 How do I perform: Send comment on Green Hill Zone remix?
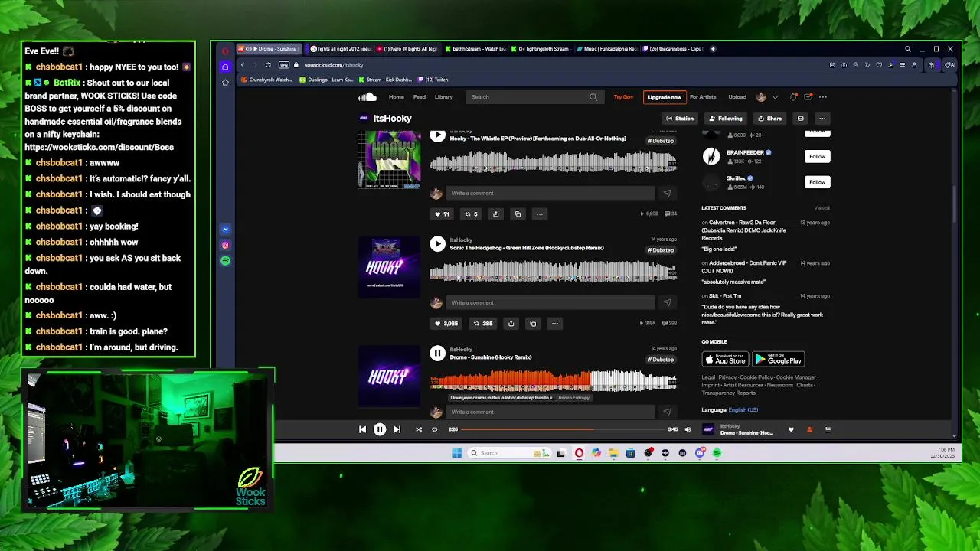(667, 303)
